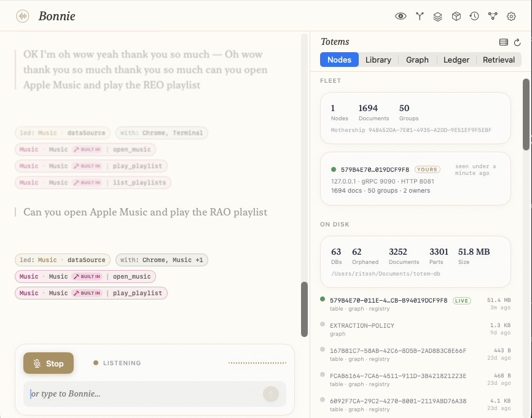Viewport: 532px width, 418px height.
Task: Click the 'with: Chrome, Music +1' chip
Action: 162,260
